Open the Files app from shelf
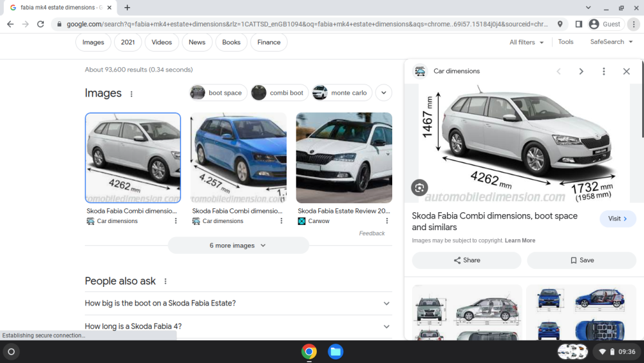Screen dimensions: 644x363 pos(336,352)
